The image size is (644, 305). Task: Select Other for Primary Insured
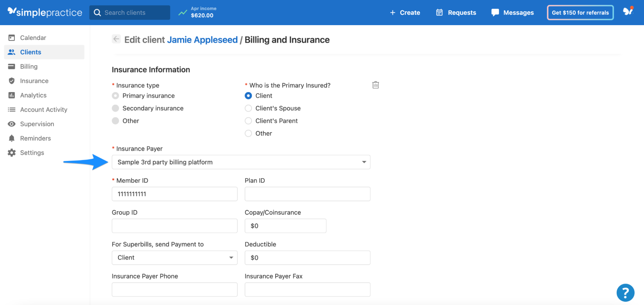click(x=248, y=133)
